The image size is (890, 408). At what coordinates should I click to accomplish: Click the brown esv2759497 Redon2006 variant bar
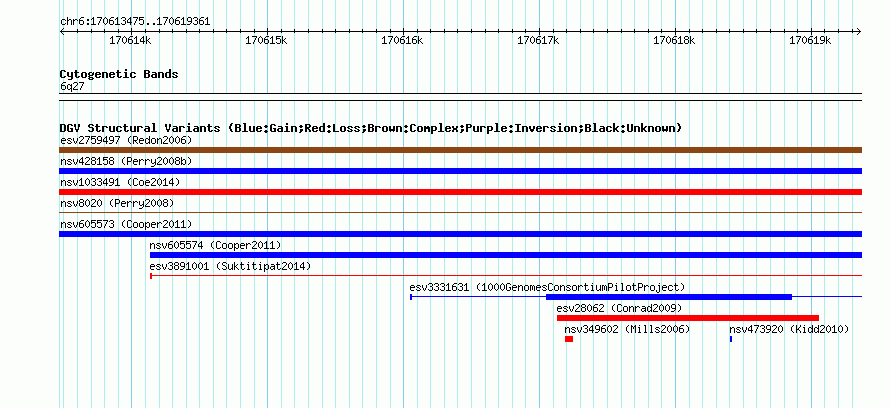pos(460,150)
